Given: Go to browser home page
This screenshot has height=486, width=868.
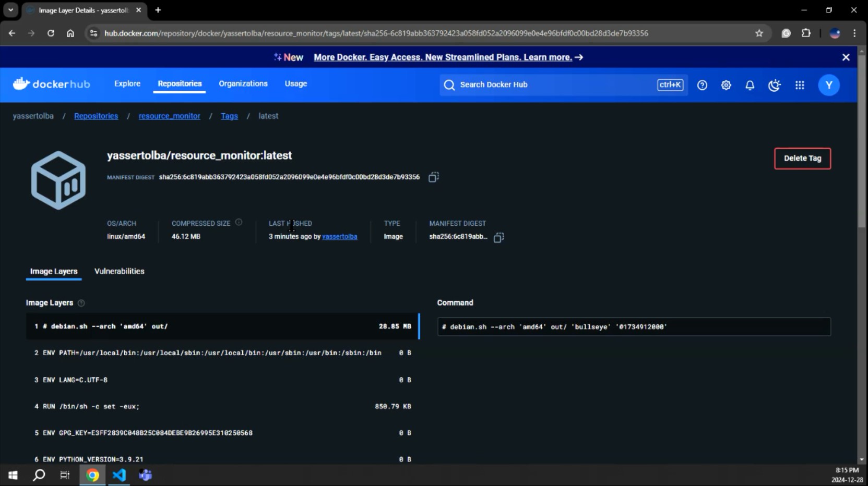Looking at the screenshot, I should click(x=70, y=33).
